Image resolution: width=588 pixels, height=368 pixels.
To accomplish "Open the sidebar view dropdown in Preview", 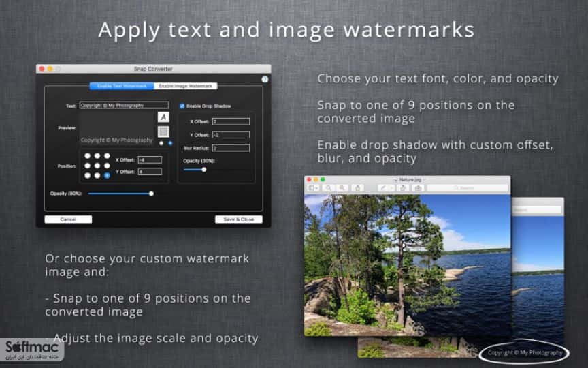I will coord(313,188).
